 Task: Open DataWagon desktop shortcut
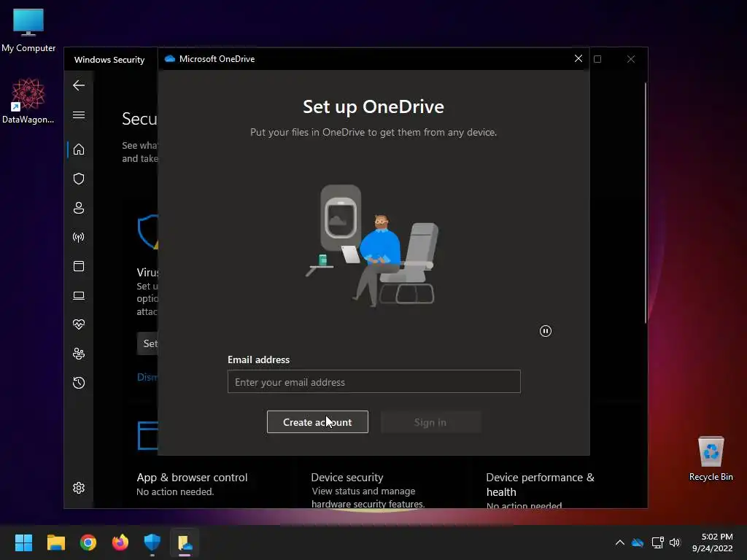point(28,101)
